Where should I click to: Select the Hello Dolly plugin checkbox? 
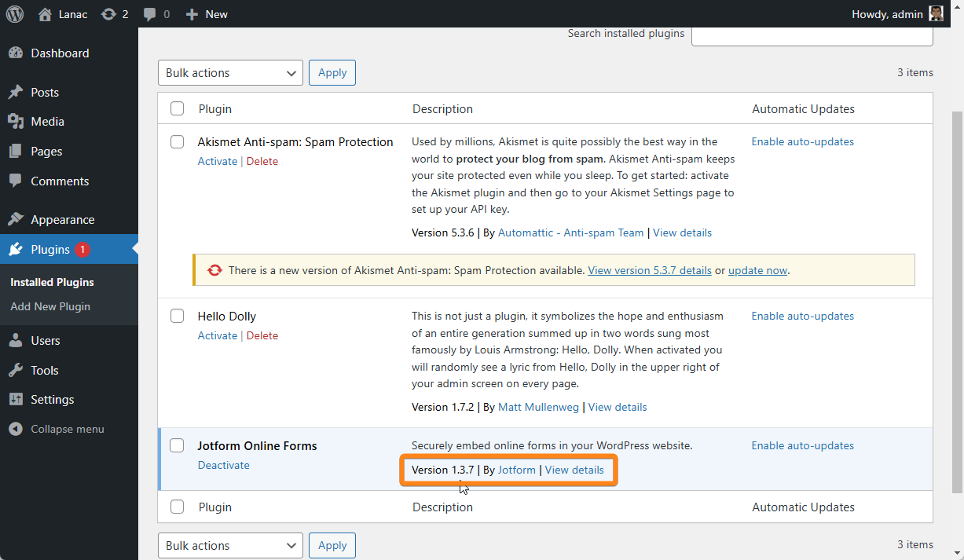[178, 317]
